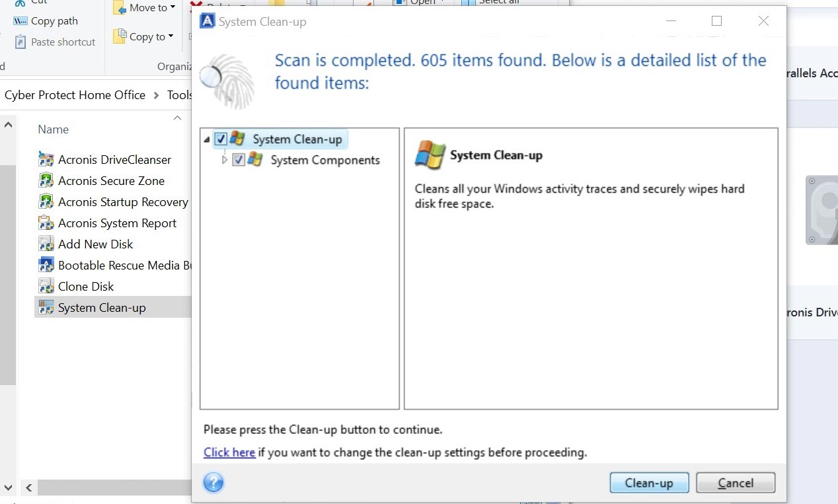Select the Clone Disk icon
Image resolution: width=838 pixels, height=504 pixels.
46,286
